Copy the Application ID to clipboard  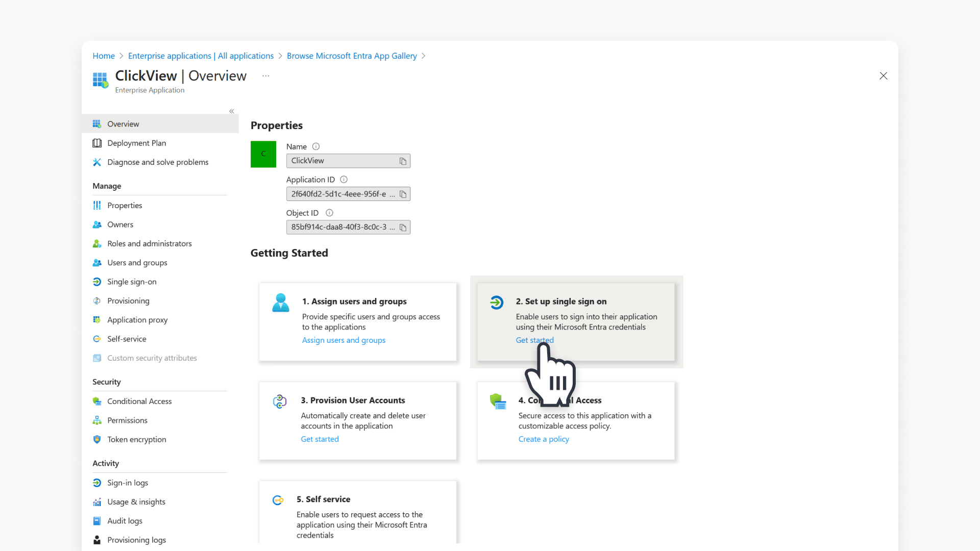point(403,194)
